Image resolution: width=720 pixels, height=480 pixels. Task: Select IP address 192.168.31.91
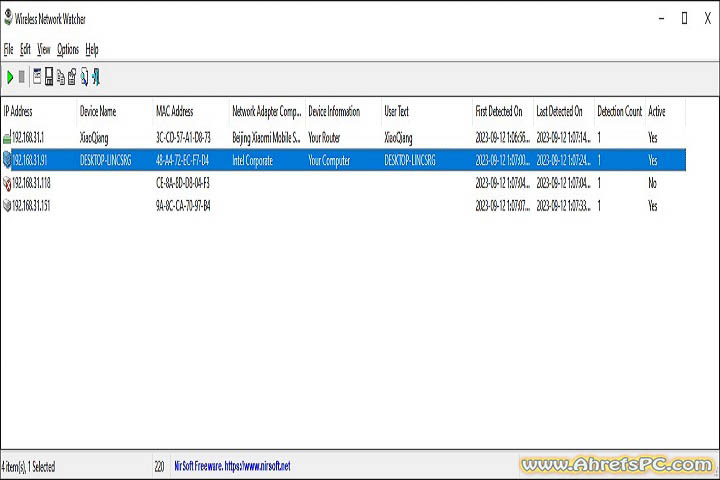pyautogui.click(x=29, y=160)
